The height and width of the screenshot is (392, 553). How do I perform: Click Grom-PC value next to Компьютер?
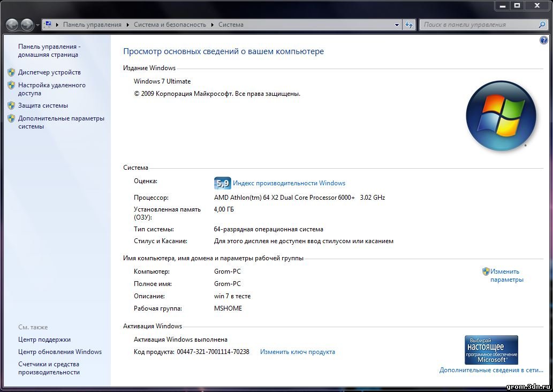click(228, 272)
